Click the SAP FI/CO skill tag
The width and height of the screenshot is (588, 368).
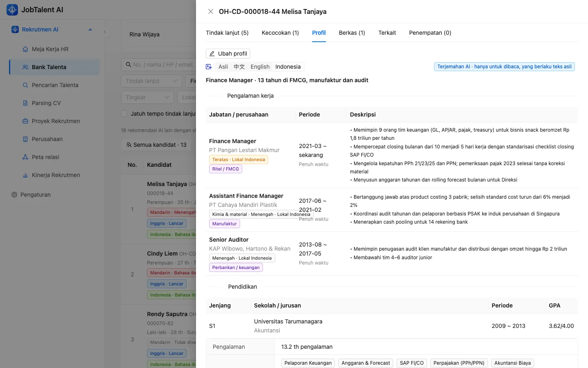[x=412, y=363]
